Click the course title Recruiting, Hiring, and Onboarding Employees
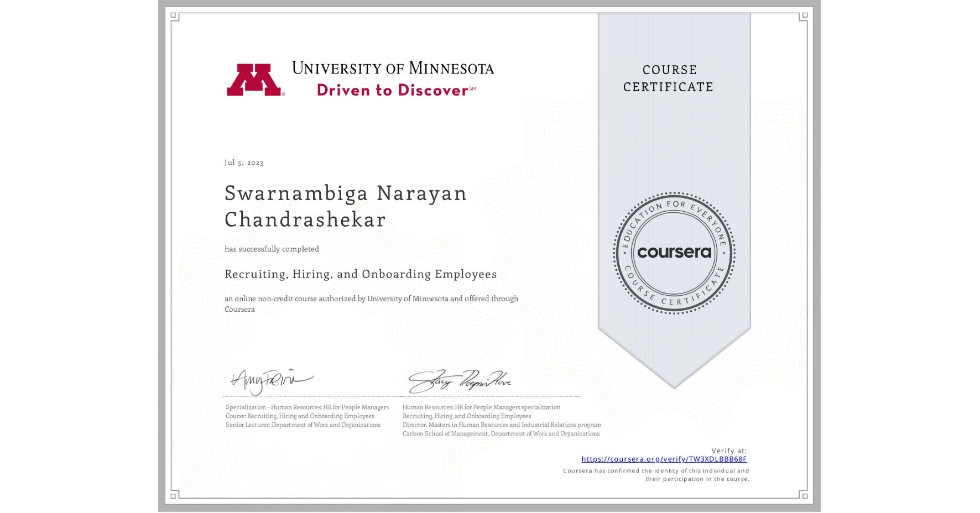Image resolution: width=980 pixels, height=513 pixels. pos(361,274)
